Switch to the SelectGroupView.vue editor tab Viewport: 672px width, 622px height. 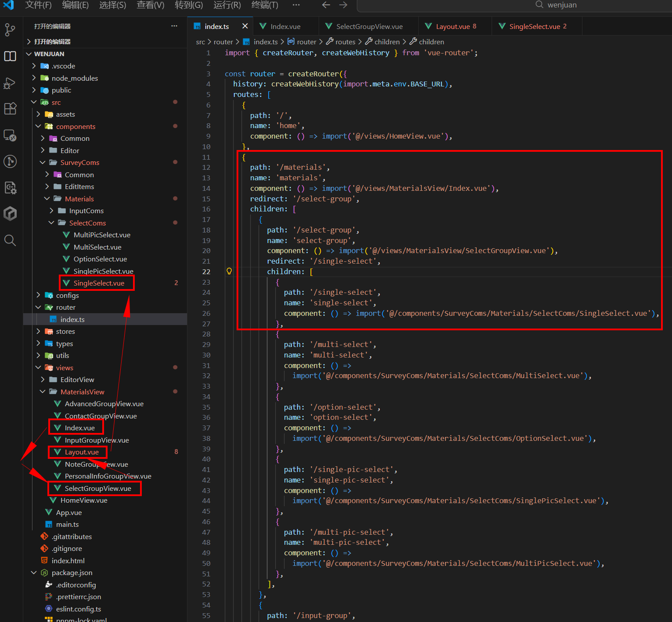click(369, 26)
